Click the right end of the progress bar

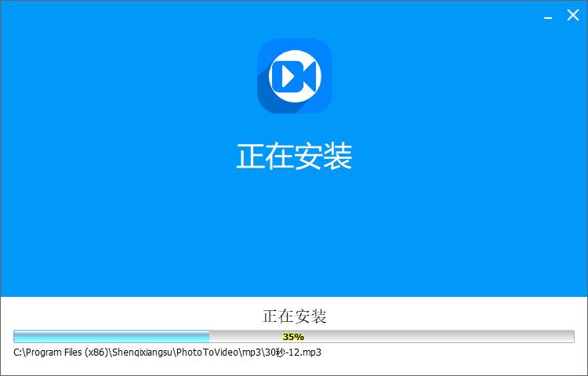click(x=572, y=337)
